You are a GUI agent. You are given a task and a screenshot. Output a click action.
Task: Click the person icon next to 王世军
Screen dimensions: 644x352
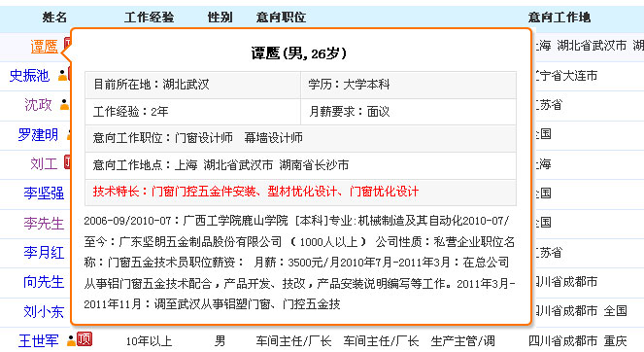(72, 340)
